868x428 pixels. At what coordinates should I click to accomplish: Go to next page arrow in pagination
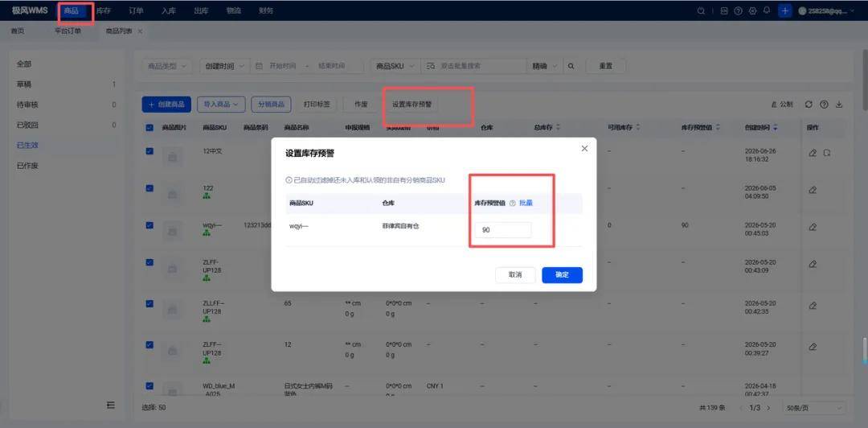click(768, 408)
